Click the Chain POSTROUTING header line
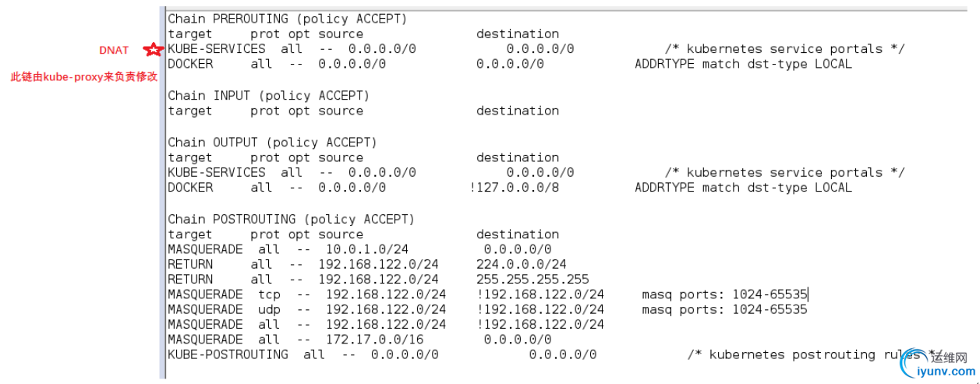 [x=292, y=219]
